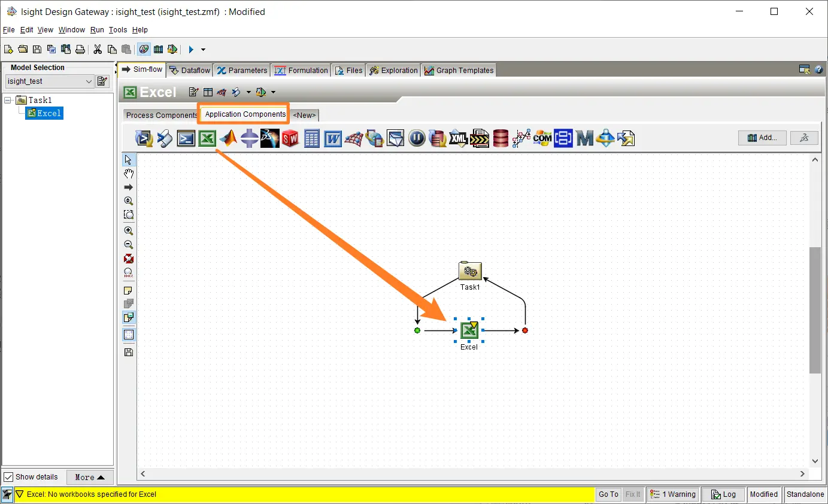Switch to the Dataflow tab

tap(190, 70)
